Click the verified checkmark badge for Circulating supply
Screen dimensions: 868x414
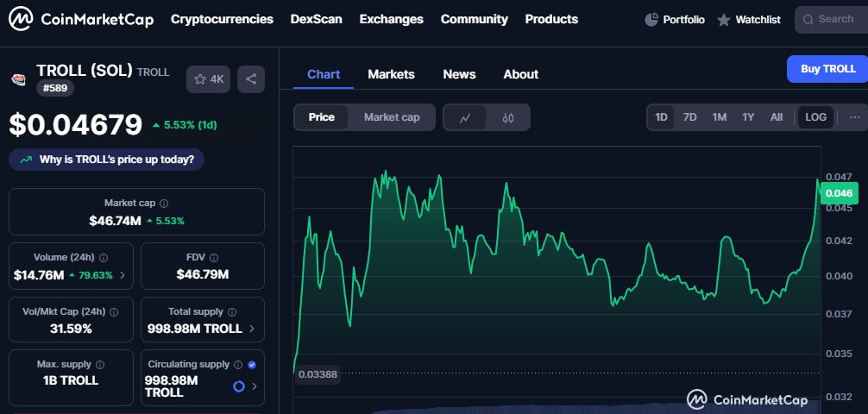point(252,365)
